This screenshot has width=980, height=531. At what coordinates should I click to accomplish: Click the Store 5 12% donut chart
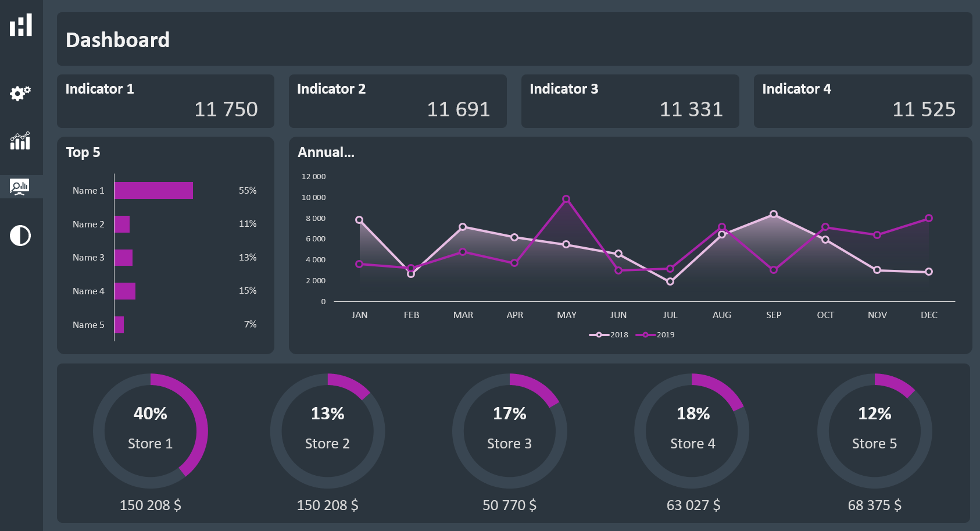[x=874, y=431]
